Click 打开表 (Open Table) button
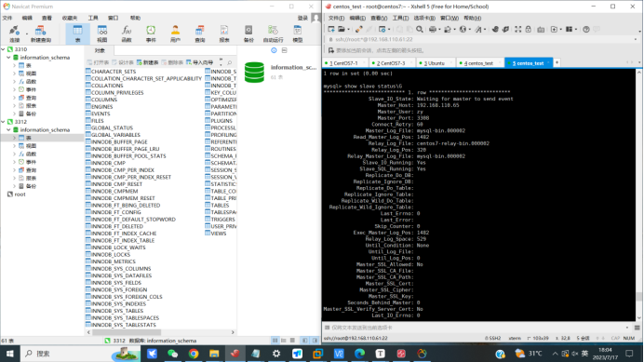This screenshot has height=362, width=644. coord(98,62)
